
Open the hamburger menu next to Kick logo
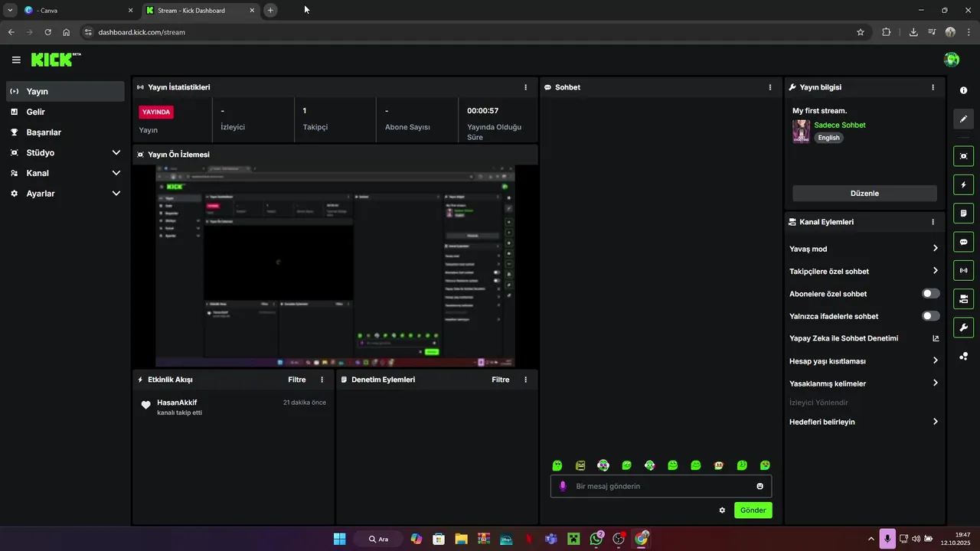(x=16, y=60)
